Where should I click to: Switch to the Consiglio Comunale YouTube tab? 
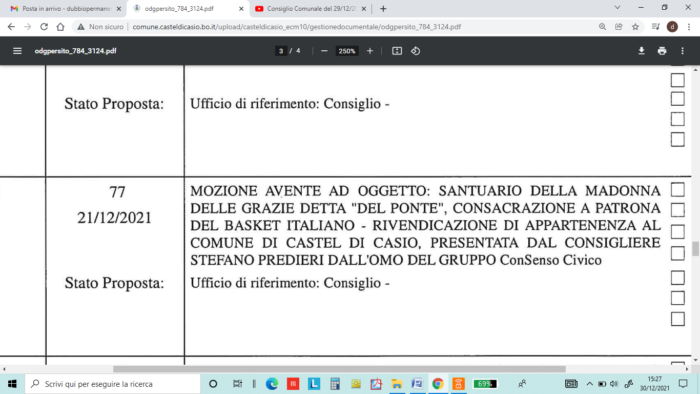click(311, 8)
